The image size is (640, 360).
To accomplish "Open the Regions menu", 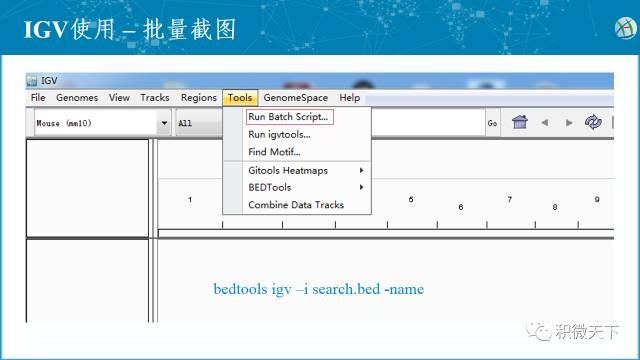I will coord(199,98).
